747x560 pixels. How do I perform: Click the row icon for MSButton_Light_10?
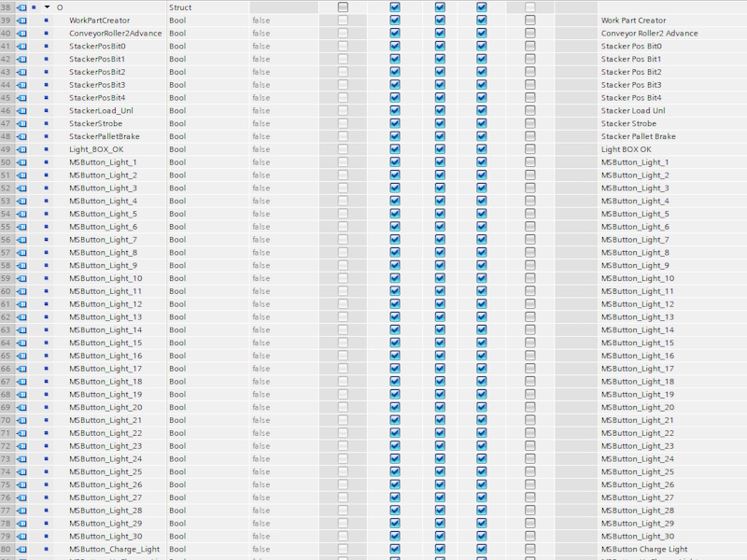[x=21, y=278]
